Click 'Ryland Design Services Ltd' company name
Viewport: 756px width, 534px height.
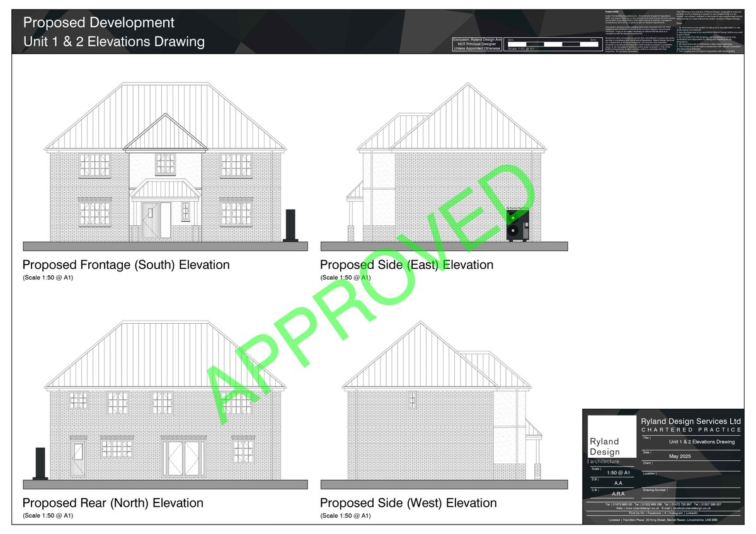click(x=691, y=421)
